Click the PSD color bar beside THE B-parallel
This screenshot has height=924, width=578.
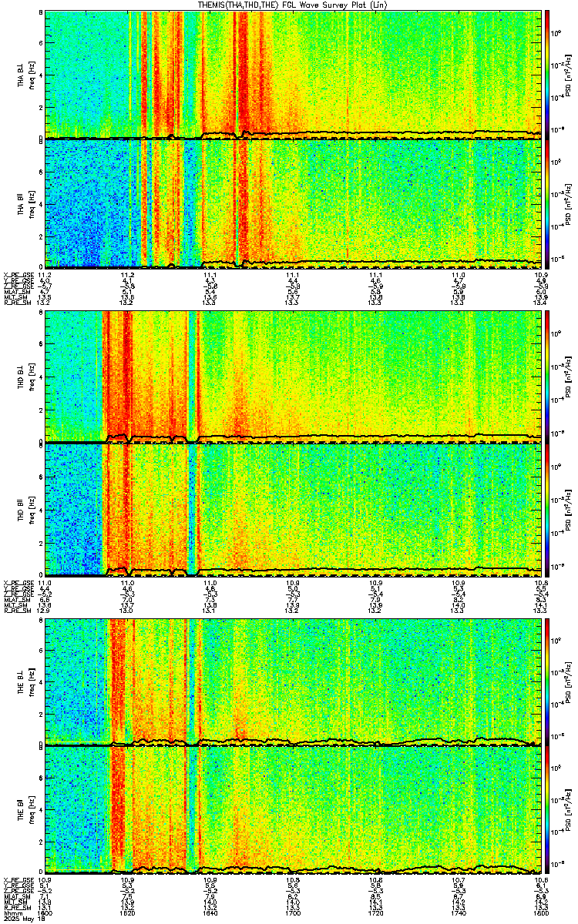[x=547, y=809]
